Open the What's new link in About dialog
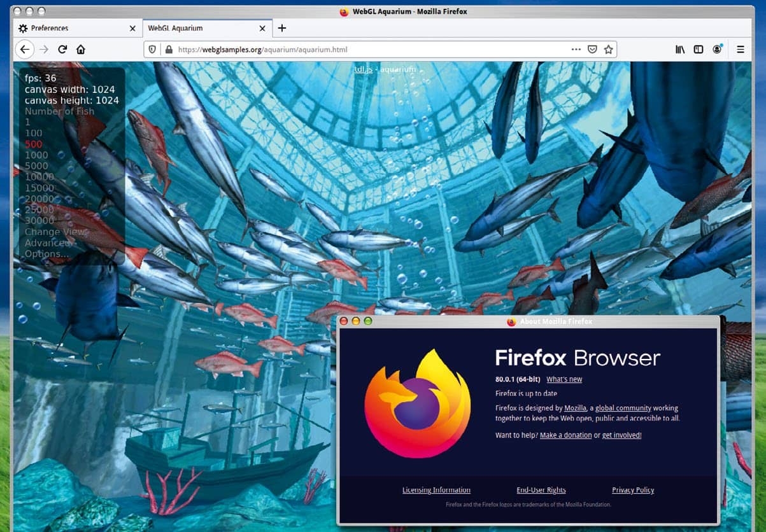The width and height of the screenshot is (766, 532). pos(564,379)
